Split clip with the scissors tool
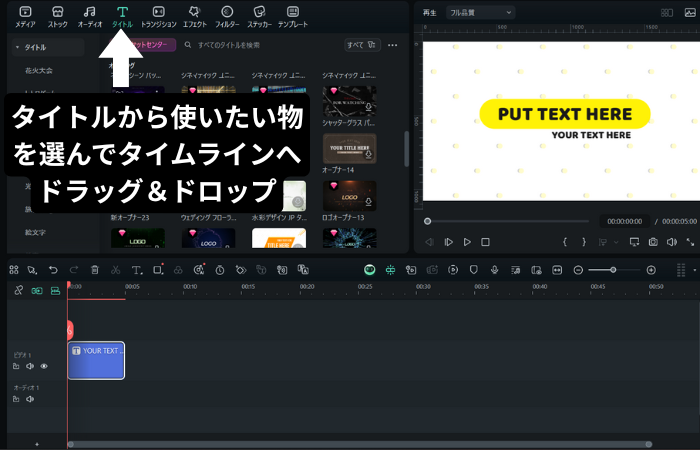Image resolution: width=700 pixels, height=450 pixels. click(116, 270)
